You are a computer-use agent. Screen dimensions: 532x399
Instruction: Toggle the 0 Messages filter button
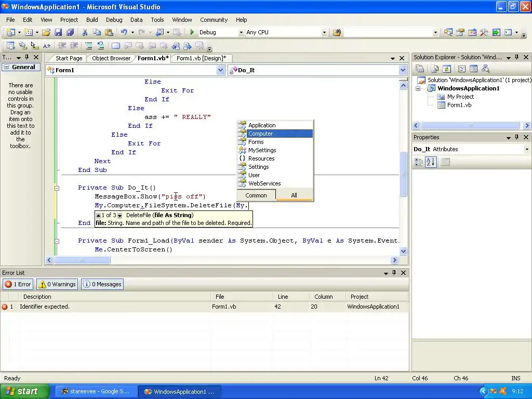click(102, 284)
